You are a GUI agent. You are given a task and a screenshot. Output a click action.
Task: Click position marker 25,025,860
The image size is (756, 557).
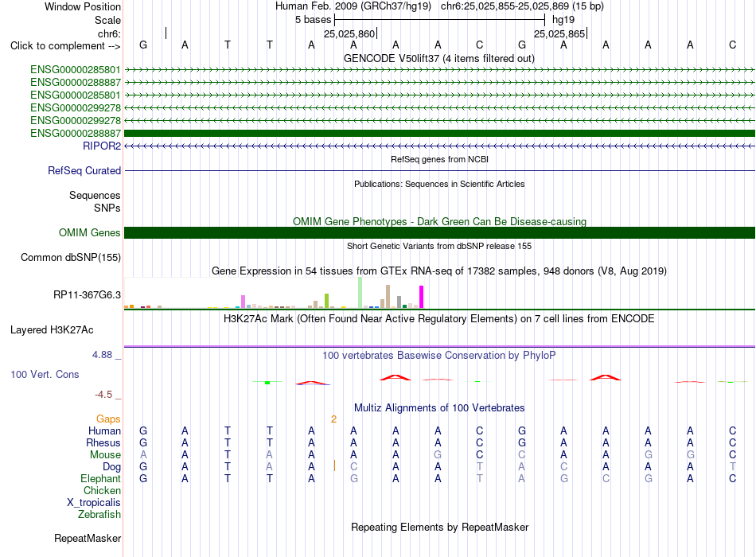tap(349, 33)
